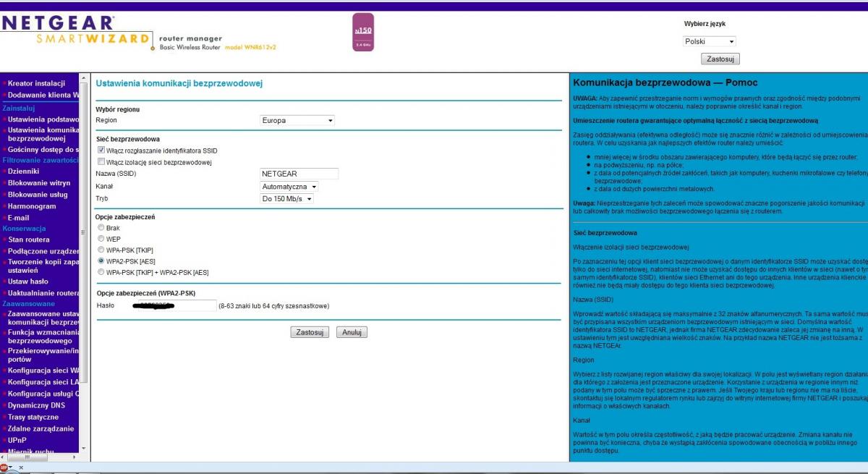Open Ustawienia podstawowe in the sidebar

click(43, 119)
